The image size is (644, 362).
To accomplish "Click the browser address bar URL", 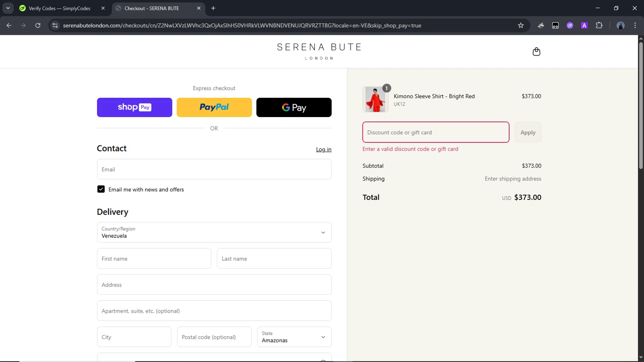I will pos(242,25).
